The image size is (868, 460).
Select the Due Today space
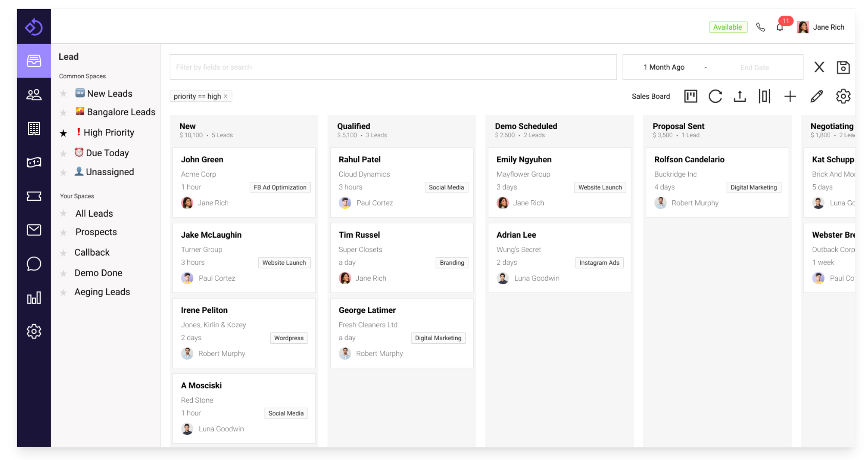tap(107, 153)
